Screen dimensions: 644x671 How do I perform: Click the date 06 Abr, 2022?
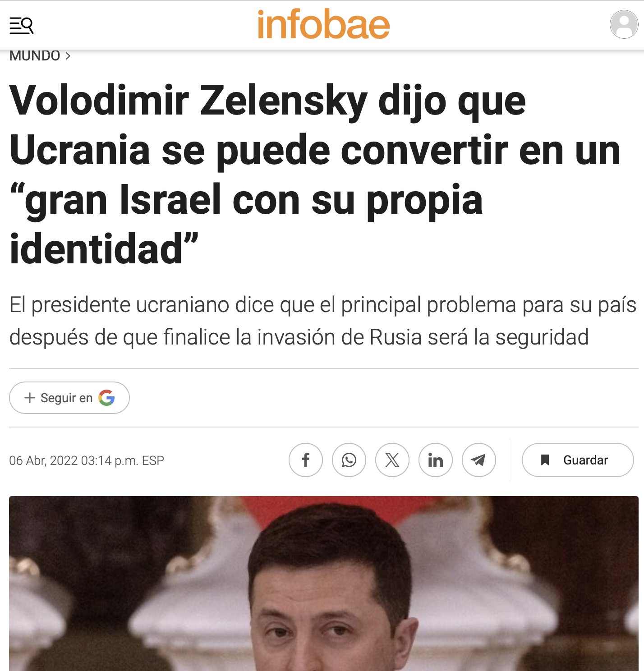[44, 460]
